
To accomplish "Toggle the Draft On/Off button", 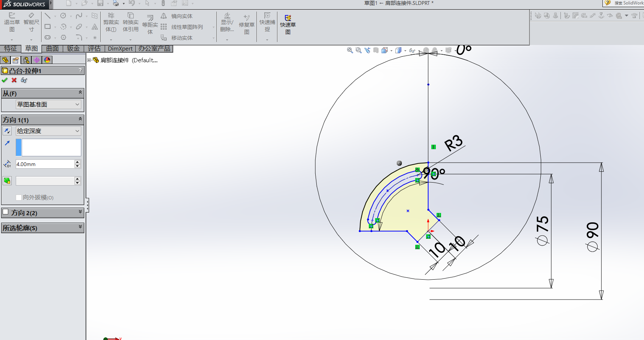I will (7, 181).
